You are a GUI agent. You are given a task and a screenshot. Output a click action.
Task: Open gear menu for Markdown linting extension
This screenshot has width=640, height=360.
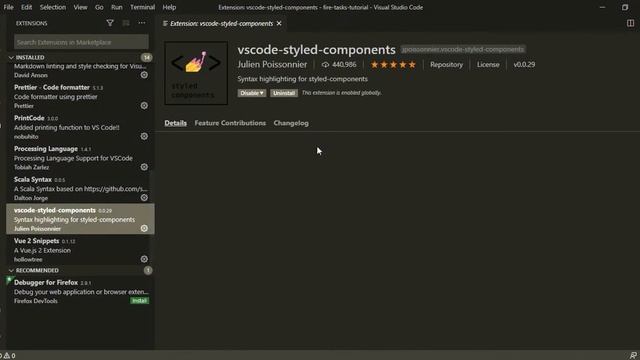tap(144, 75)
